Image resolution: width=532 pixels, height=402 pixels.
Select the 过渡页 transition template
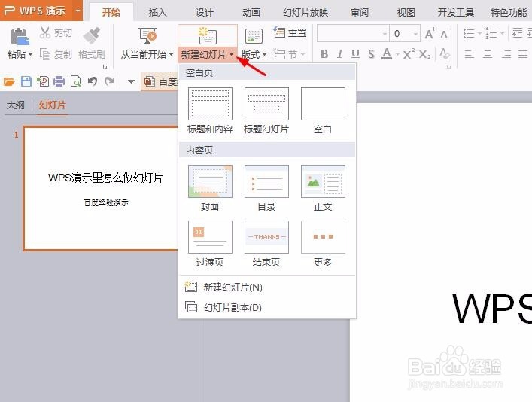click(x=210, y=237)
